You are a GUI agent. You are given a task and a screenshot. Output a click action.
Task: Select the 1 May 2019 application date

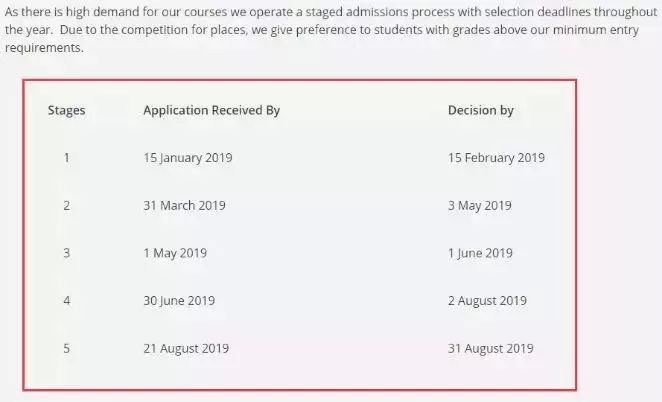coord(175,253)
